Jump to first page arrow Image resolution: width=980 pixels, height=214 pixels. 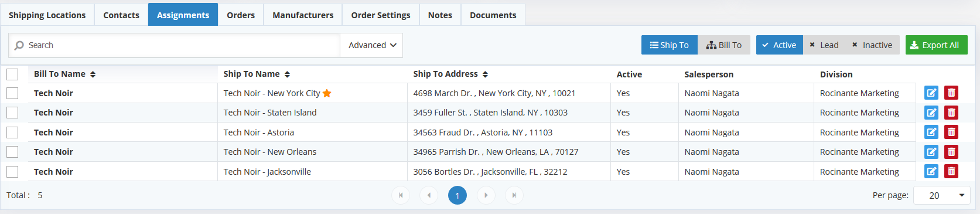[x=401, y=195]
